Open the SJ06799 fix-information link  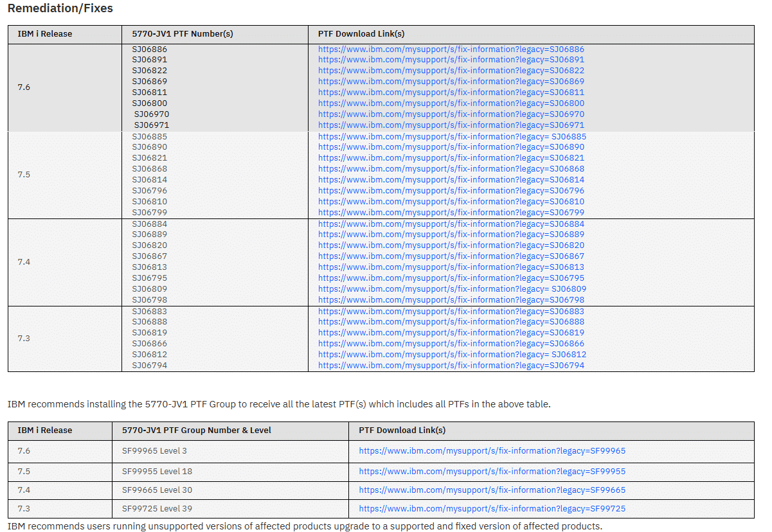(x=451, y=213)
